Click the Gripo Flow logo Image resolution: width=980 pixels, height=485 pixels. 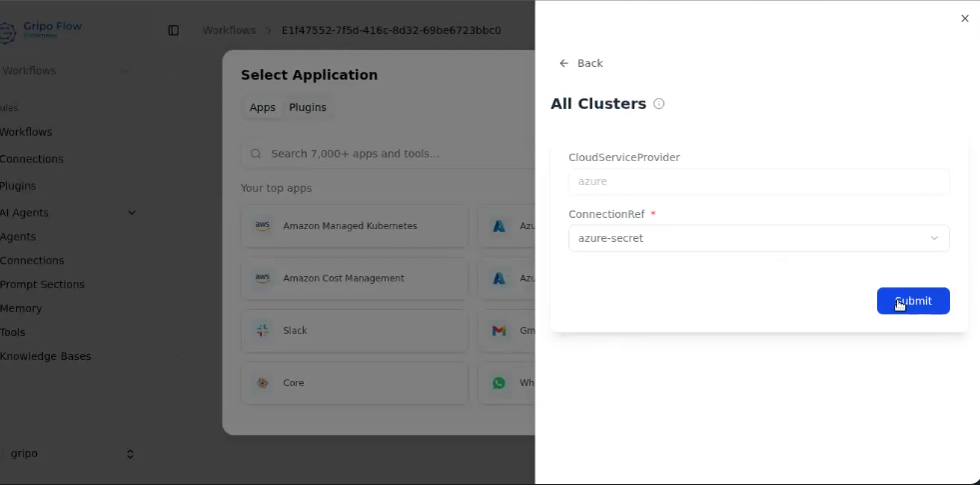[8, 31]
